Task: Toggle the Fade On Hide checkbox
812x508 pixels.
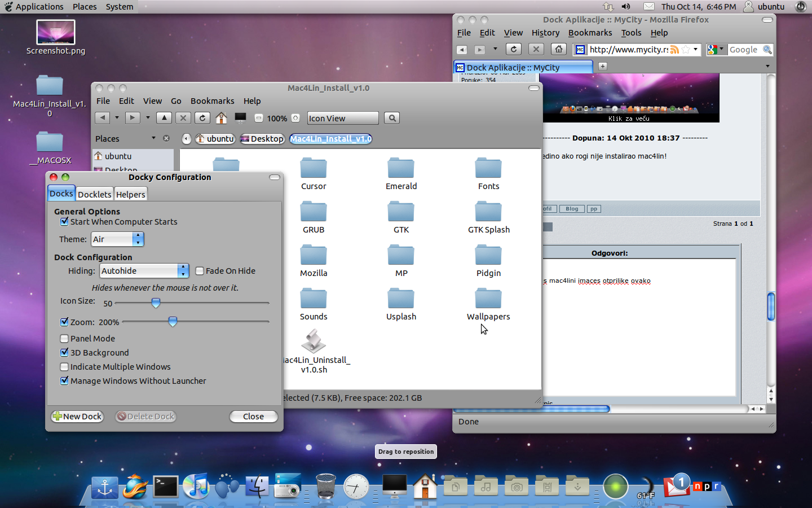Action: (x=200, y=271)
